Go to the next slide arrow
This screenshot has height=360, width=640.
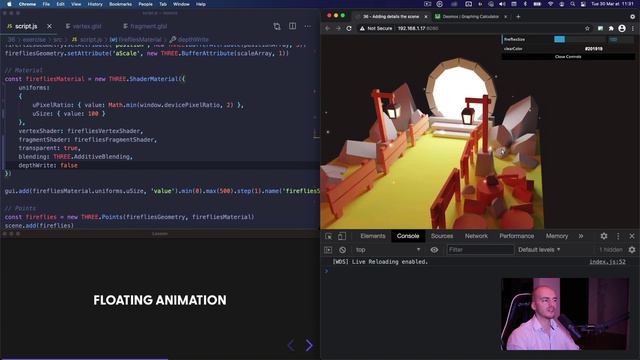click(x=309, y=345)
